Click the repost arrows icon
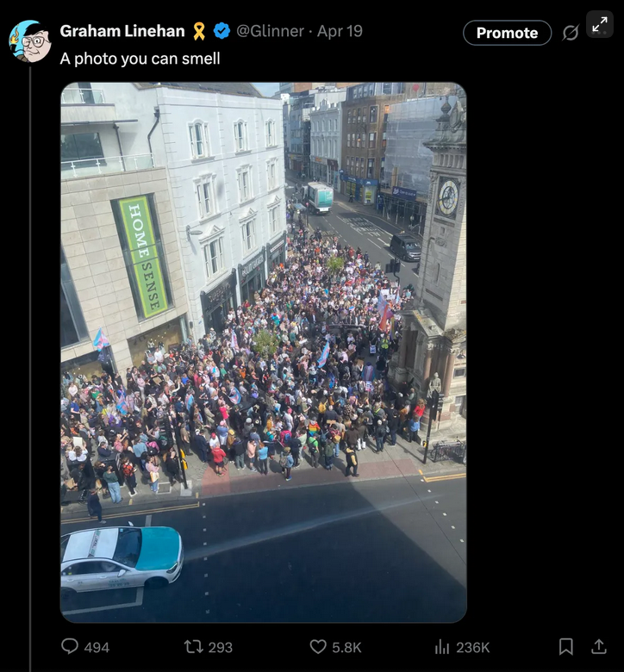Image resolution: width=624 pixels, height=672 pixels. [193, 646]
